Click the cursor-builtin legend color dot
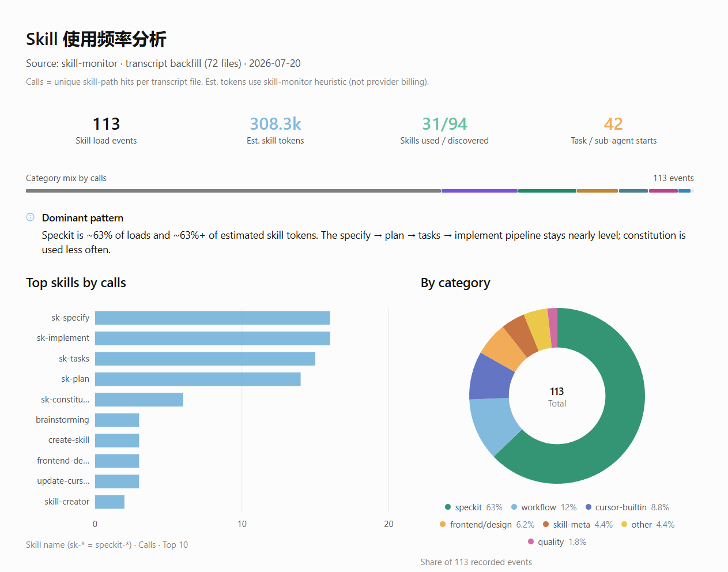Viewport: 728px width, 572px height. (x=588, y=507)
